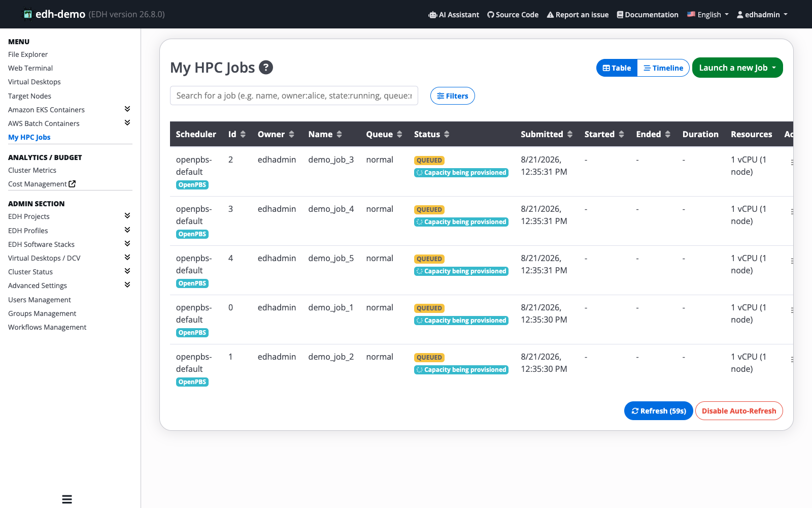The image size is (812, 508).
Task: Expand the Amazon EKS Containers menu
Action: pos(127,109)
